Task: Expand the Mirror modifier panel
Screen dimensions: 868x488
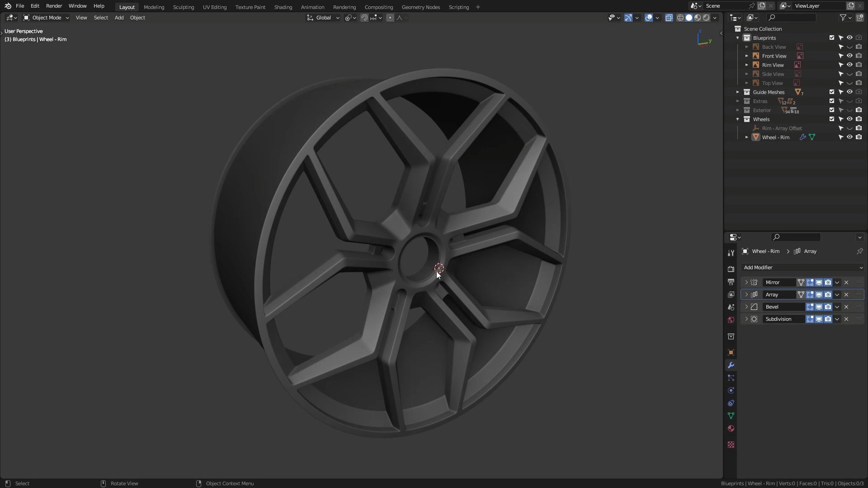Action: coord(746,282)
